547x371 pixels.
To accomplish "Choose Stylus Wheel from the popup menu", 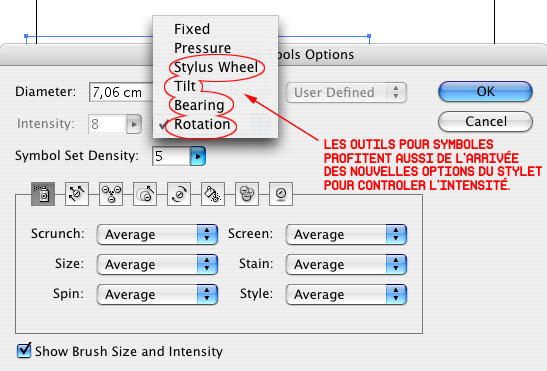I will click(215, 67).
